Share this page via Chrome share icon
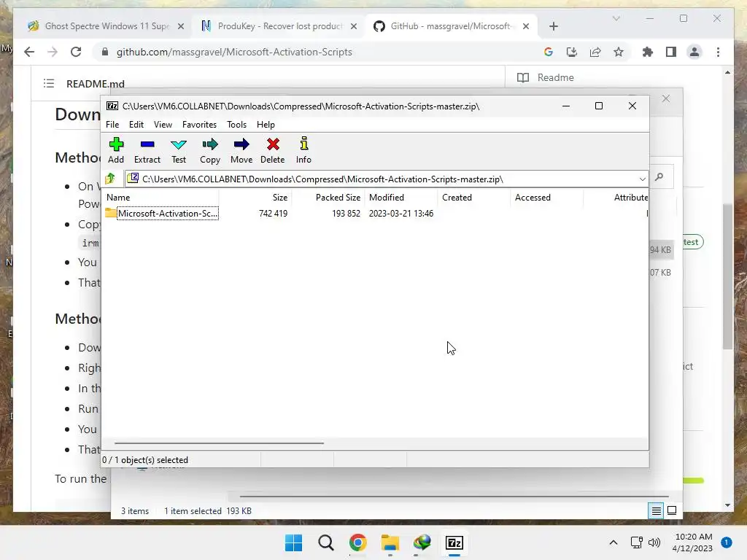Viewport: 747px width, 560px height. click(595, 52)
